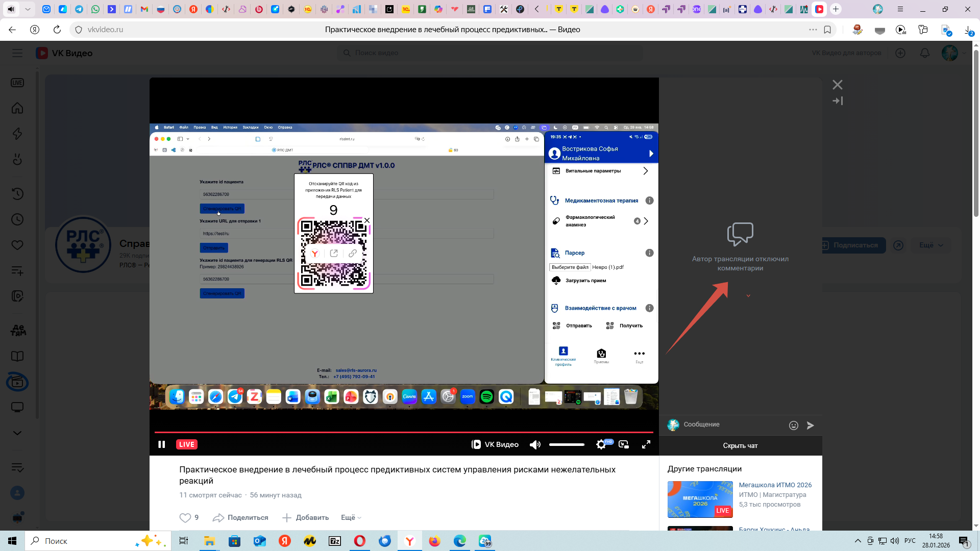Viewport: 980px width, 551px height.
Task: Open Outlook from the taskbar
Action: click(260, 541)
